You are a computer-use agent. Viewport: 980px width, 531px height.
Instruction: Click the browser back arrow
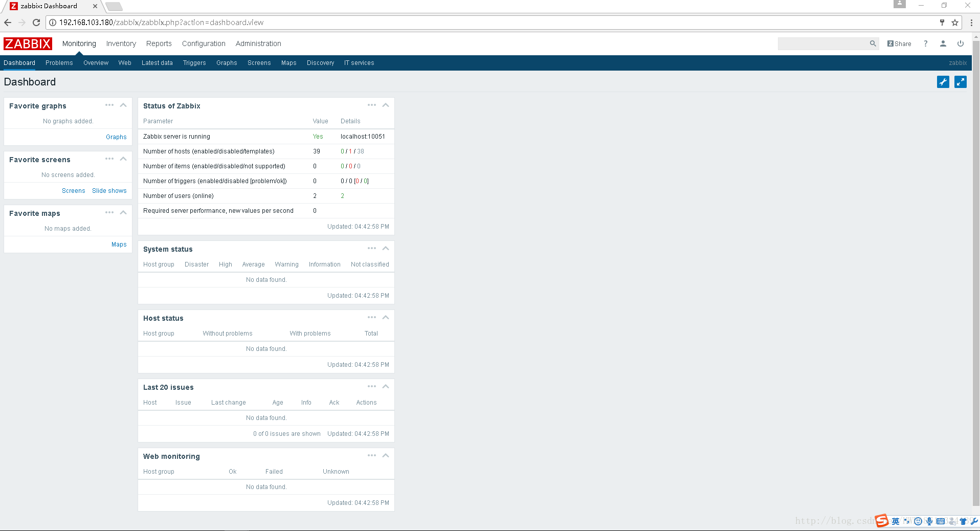click(x=8, y=23)
